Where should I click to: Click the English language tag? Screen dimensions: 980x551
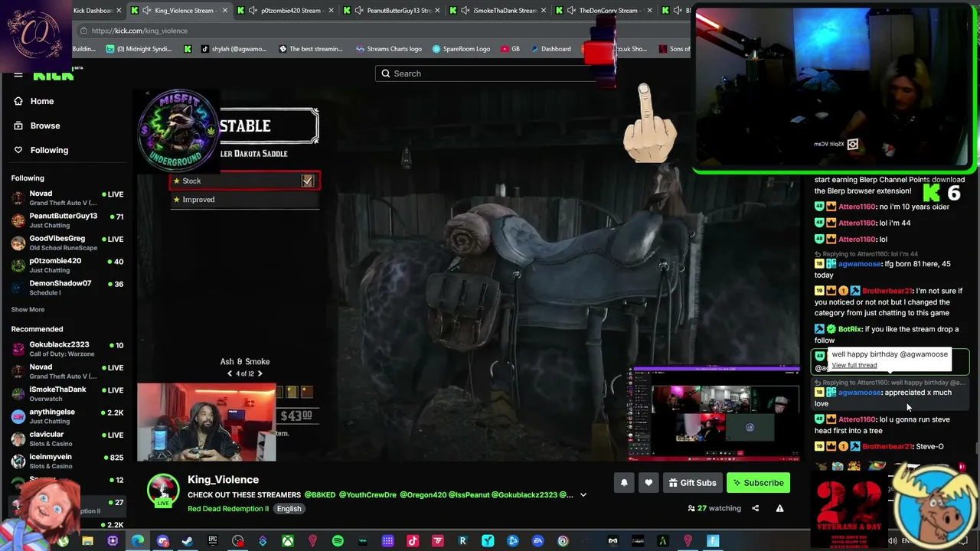tap(289, 509)
